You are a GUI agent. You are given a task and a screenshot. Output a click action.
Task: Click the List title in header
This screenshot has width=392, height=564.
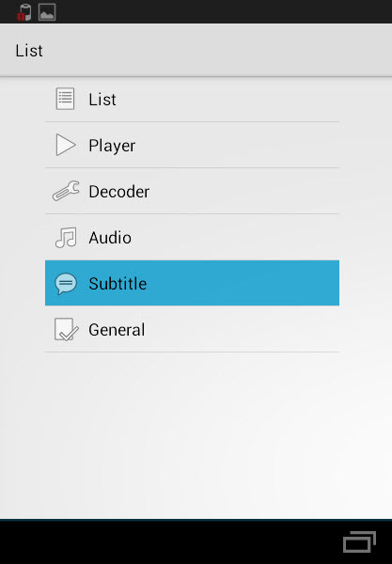29,51
